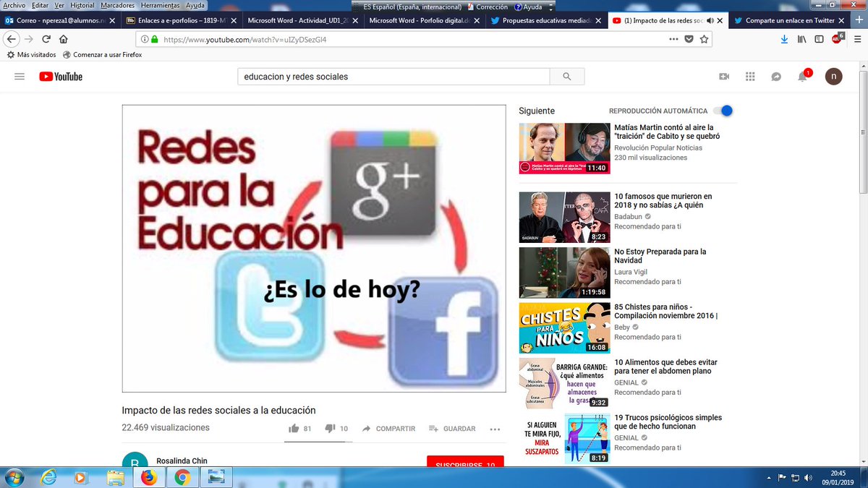Image resolution: width=868 pixels, height=488 pixels.
Task: Click COMPARTIR share button
Action: tap(388, 429)
